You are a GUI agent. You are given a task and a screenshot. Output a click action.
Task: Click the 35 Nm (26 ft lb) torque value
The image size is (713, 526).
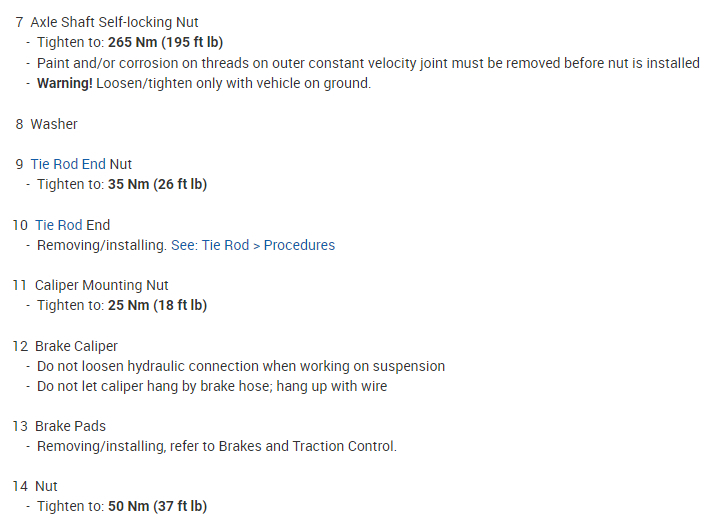point(157,184)
